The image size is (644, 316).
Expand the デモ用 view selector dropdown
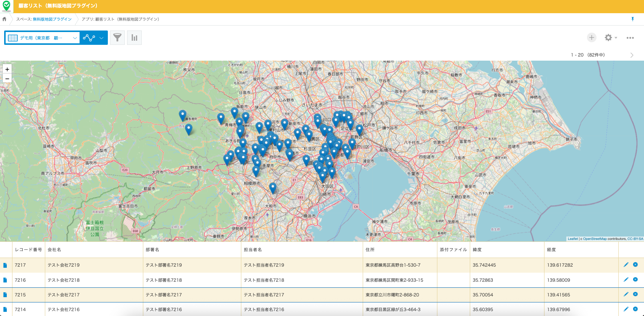[x=75, y=38]
